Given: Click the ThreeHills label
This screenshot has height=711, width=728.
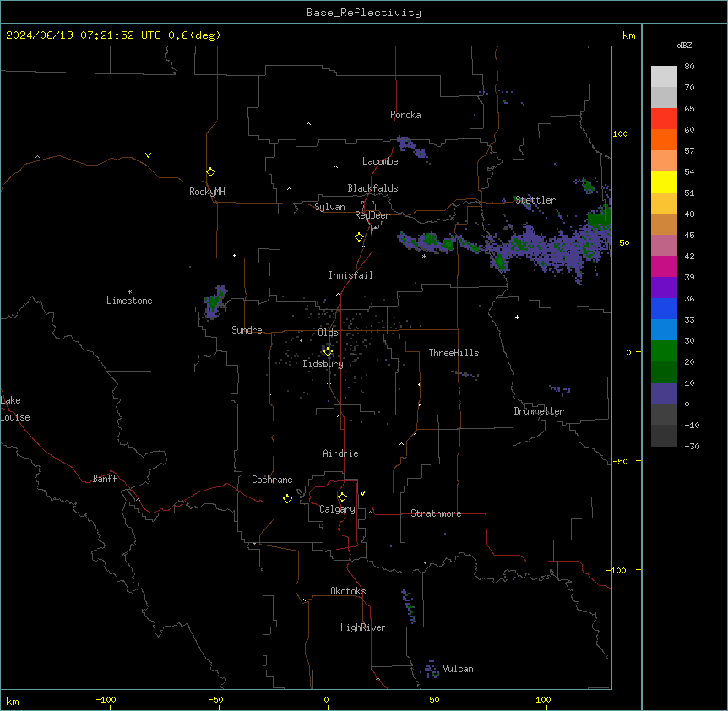Looking at the screenshot, I should coord(454,353).
